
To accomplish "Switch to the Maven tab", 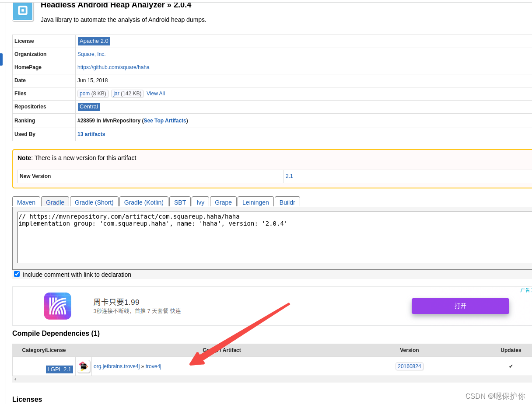I will (26, 202).
